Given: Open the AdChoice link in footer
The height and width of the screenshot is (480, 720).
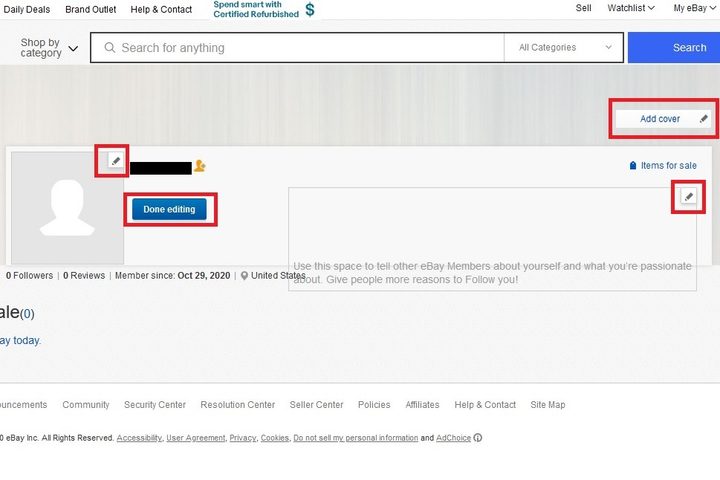Looking at the screenshot, I should click(x=453, y=438).
